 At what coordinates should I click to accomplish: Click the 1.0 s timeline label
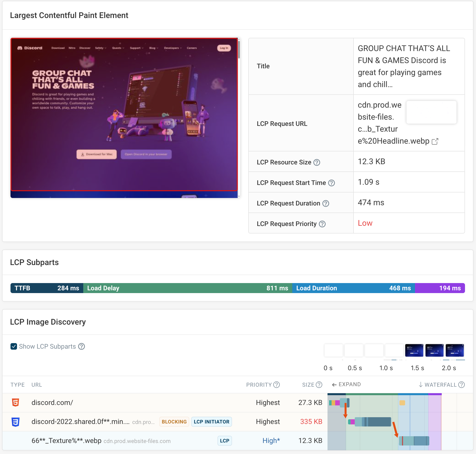(386, 368)
